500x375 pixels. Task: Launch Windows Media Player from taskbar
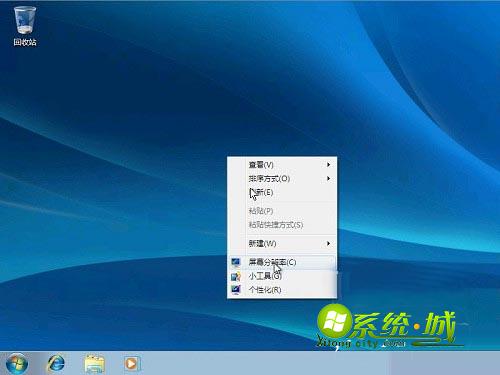pos(132,363)
